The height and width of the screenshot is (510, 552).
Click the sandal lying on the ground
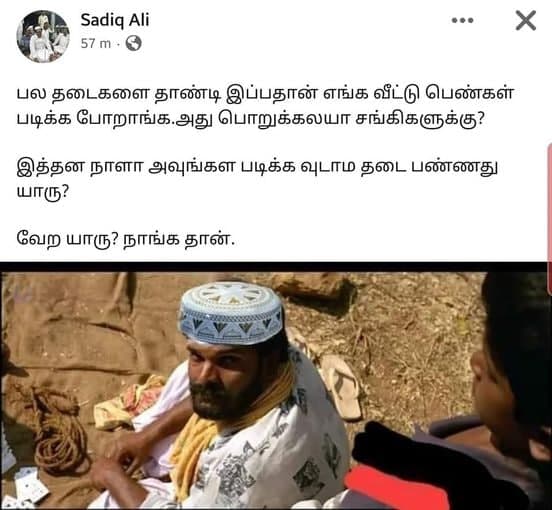341,386
